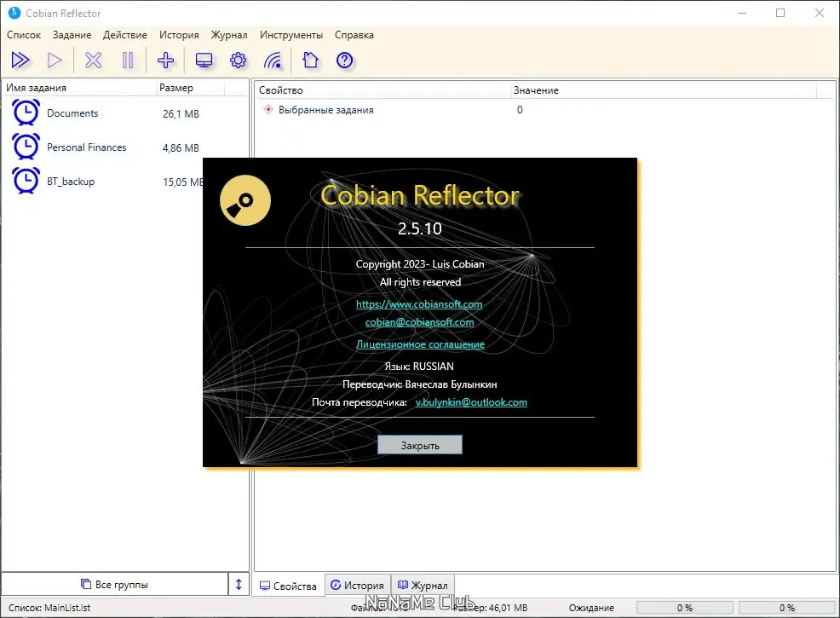
Task: Click the monitor icon in toolbar
Action: pyautogui.click(x=204, y=60)
